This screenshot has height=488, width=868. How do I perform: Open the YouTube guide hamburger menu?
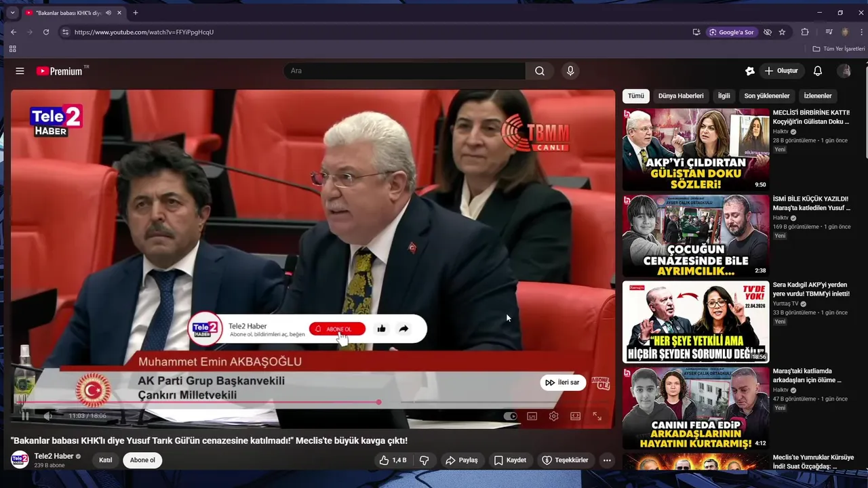pos(20,71)
